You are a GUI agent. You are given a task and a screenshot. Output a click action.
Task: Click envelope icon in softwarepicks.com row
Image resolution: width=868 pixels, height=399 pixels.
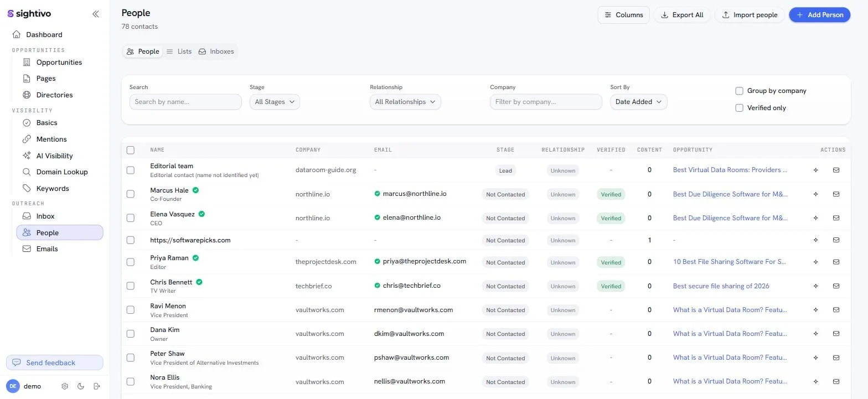(836, 240)
